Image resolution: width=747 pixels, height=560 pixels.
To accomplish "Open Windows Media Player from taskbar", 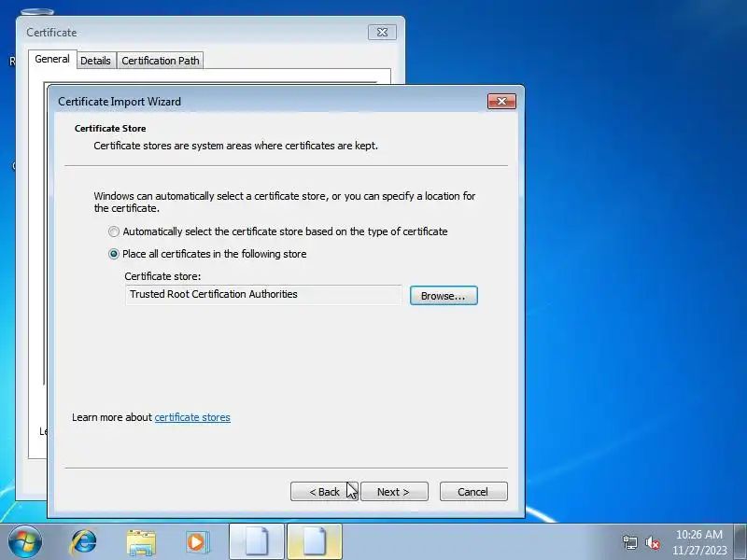I will pyautogui.click(x=197, y=542).
